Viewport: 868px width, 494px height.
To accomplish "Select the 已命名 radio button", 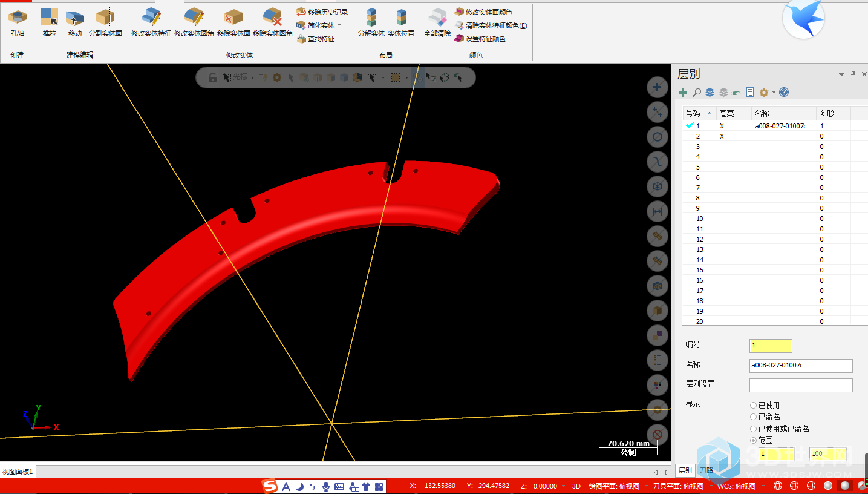I will coord(754,417).
